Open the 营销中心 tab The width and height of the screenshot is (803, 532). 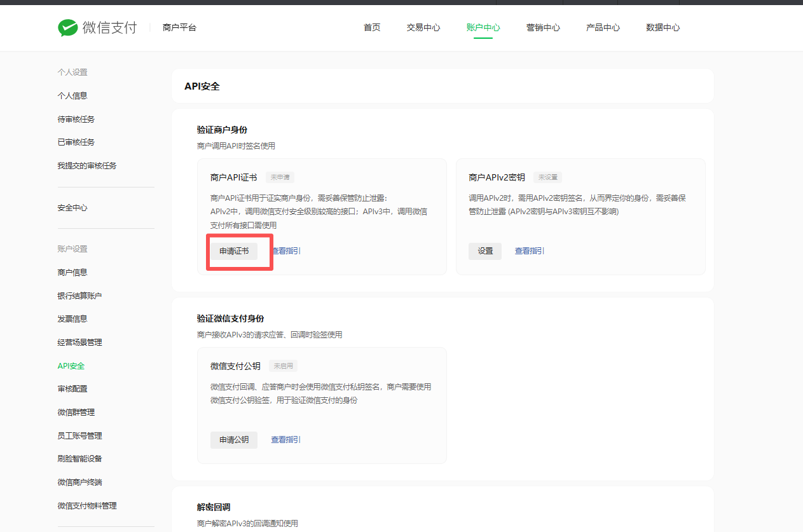click(543, 28)
